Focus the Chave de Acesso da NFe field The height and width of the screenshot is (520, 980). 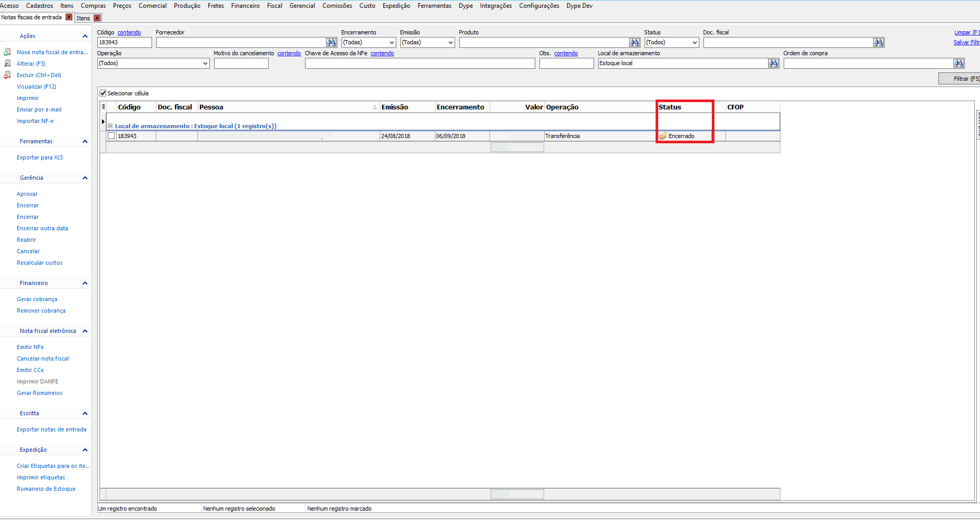(x=420, y=63)
